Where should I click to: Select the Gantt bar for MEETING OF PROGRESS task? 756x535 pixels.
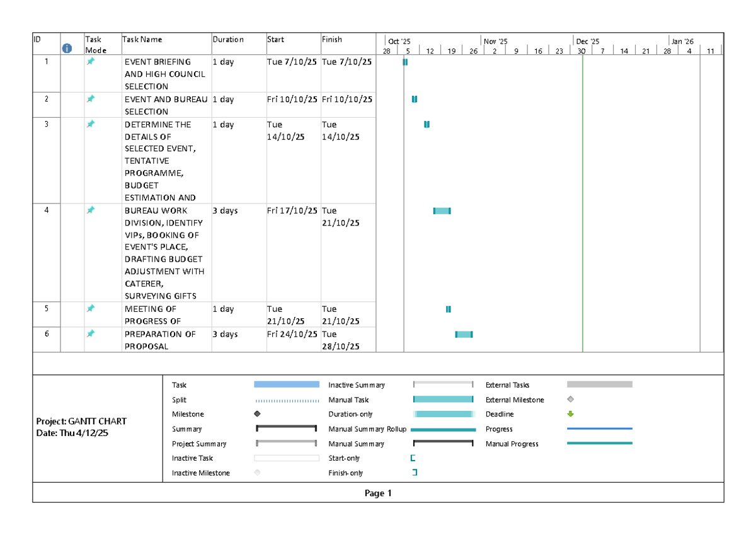448,309
